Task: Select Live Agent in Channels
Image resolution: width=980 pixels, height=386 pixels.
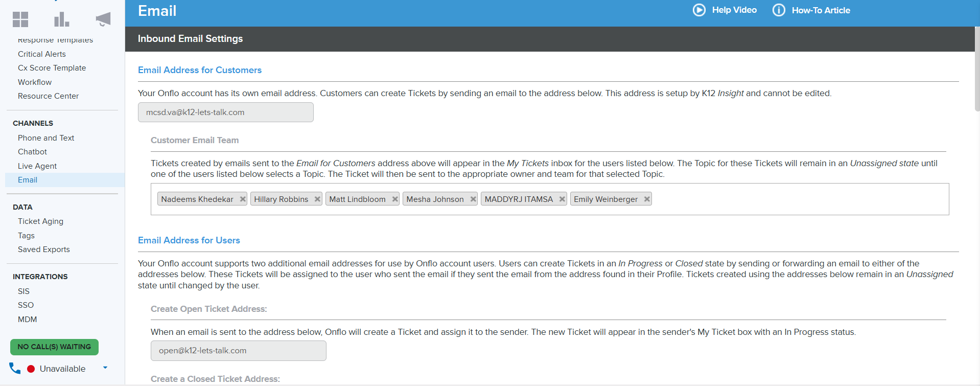Action: click(37, 166)
